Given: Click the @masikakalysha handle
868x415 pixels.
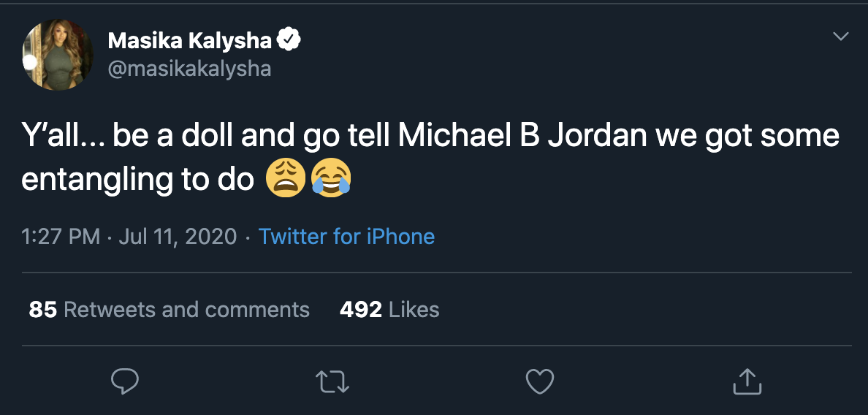Looking at the screenshot, I should tap(189, 69).
